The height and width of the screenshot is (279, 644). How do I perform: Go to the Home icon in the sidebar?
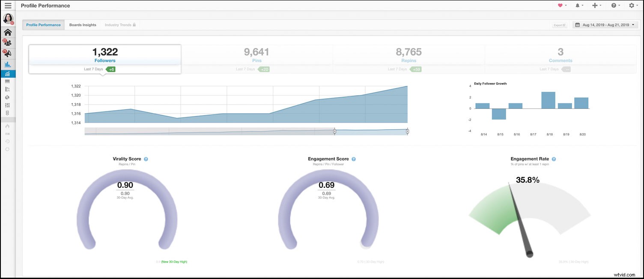[x=8, y=33]
